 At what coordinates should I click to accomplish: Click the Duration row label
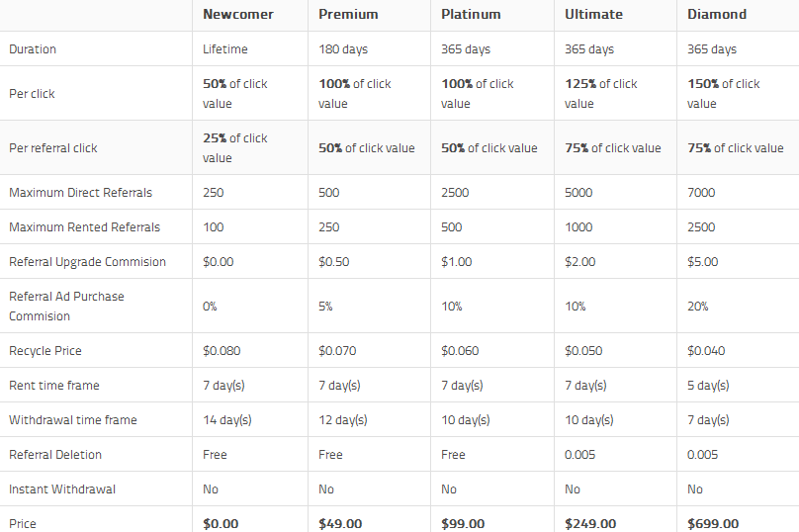point(33,48)
